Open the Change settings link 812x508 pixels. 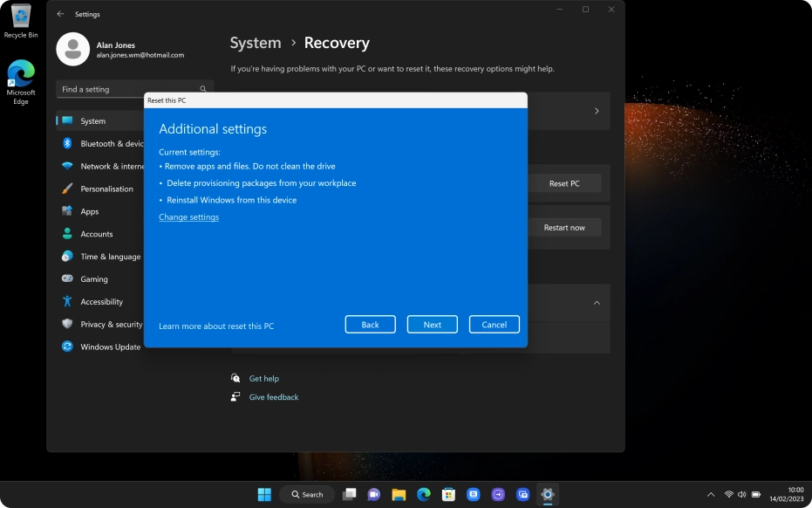click(188, 216)
